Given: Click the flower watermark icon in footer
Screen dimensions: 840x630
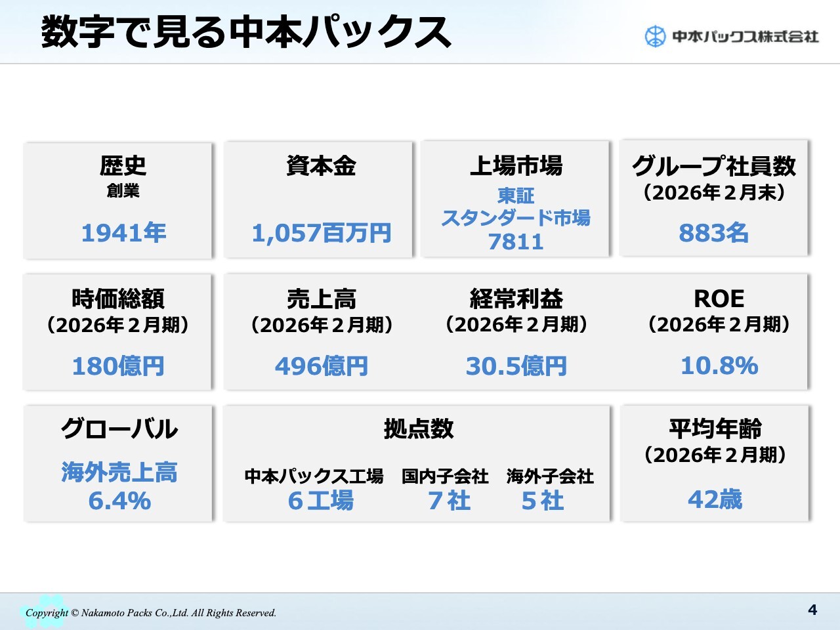Looking at the screenshot, I should [45, 610].
